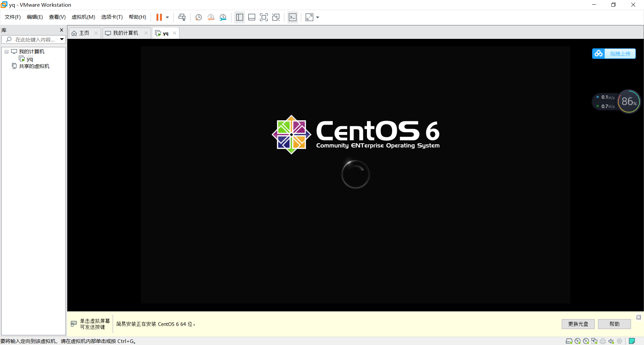Dismiss the easy install notification bar
This screenshot has width=644, height=345.
(639, 317)
